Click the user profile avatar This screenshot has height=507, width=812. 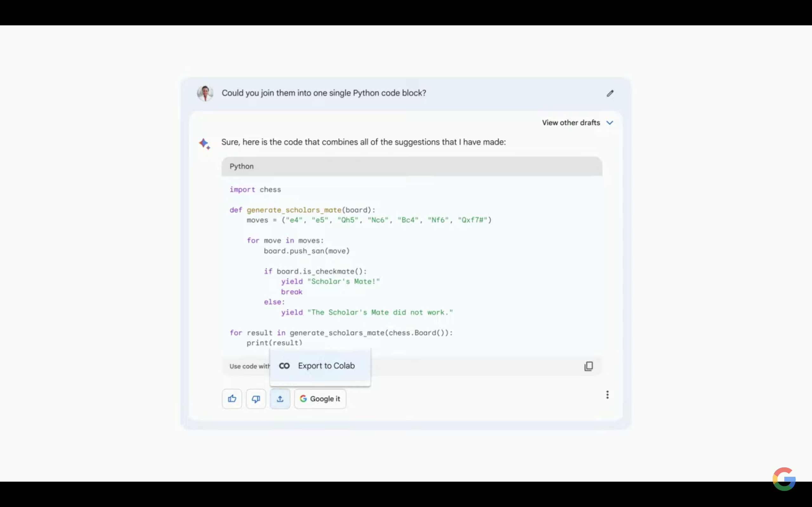205,93
